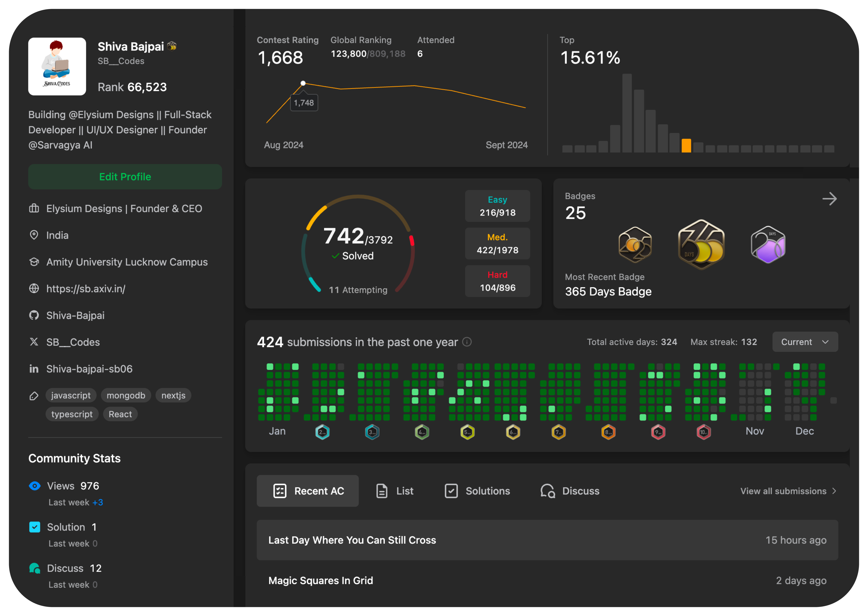Switch to the List tab
The height and width of the screenshot is (616, 868).
[394, 491]
